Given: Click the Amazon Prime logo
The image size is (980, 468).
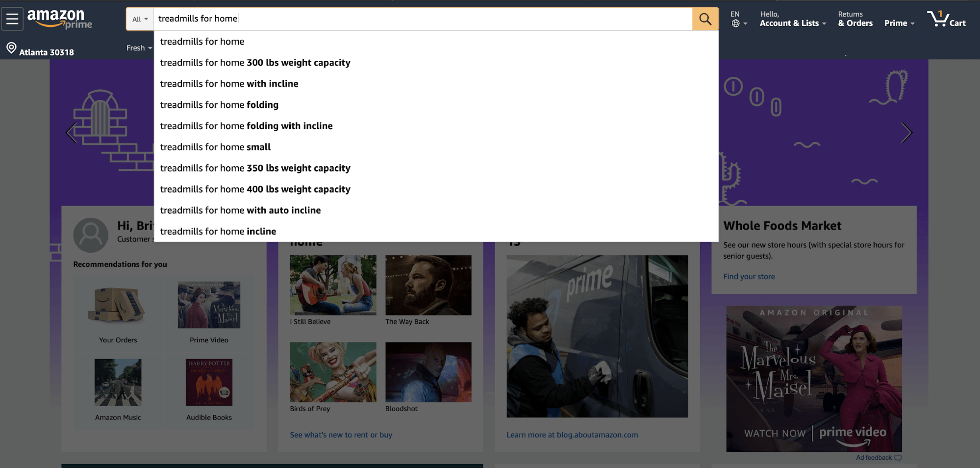Looking at the screenshot, I should (59, 19).
